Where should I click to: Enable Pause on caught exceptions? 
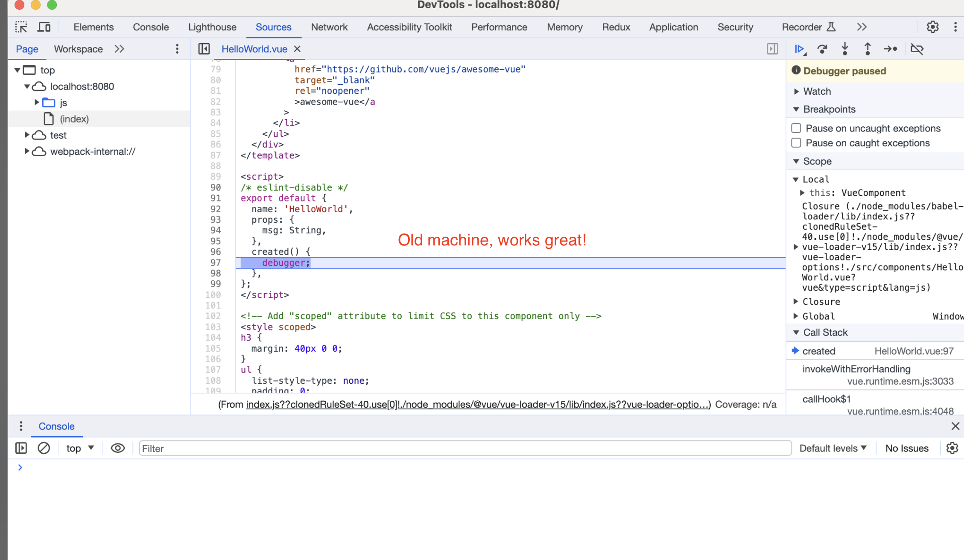796,143
